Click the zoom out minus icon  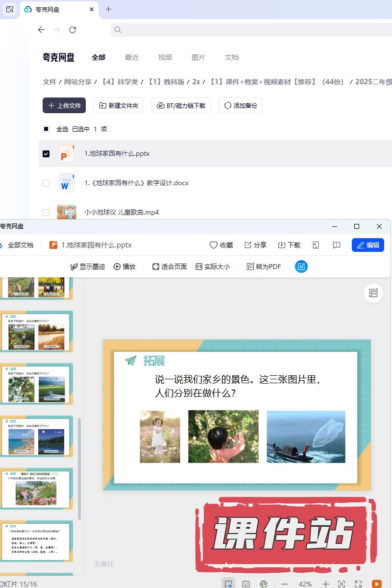pyautogui.click(x=285, y=584)
